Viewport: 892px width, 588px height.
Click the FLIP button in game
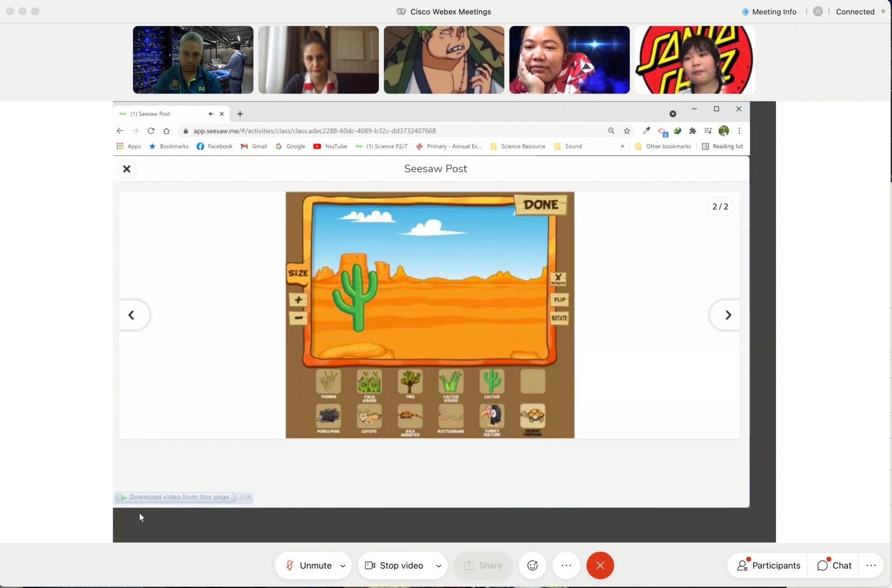pos(559,299)
